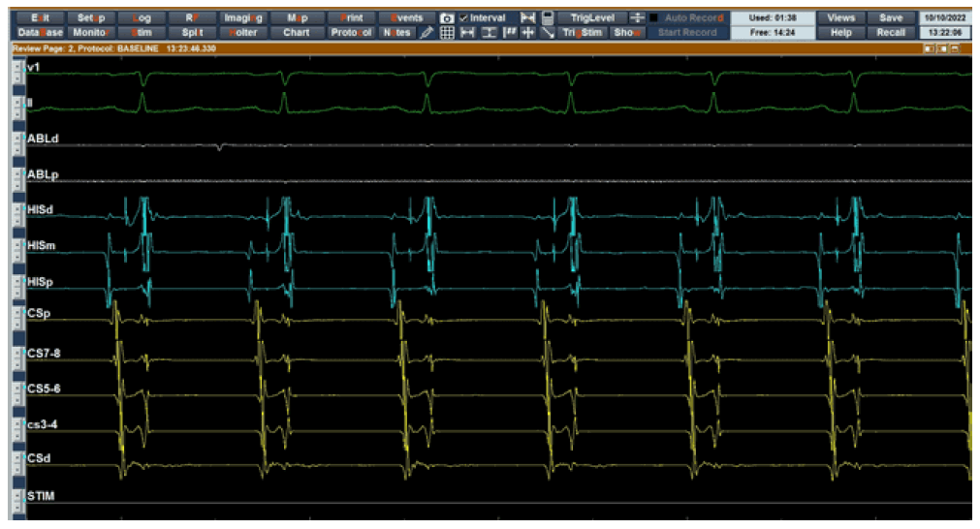Click the Start Record button
Image resolution: width=980 pixels, height=529 pixels.
(687, 33)
